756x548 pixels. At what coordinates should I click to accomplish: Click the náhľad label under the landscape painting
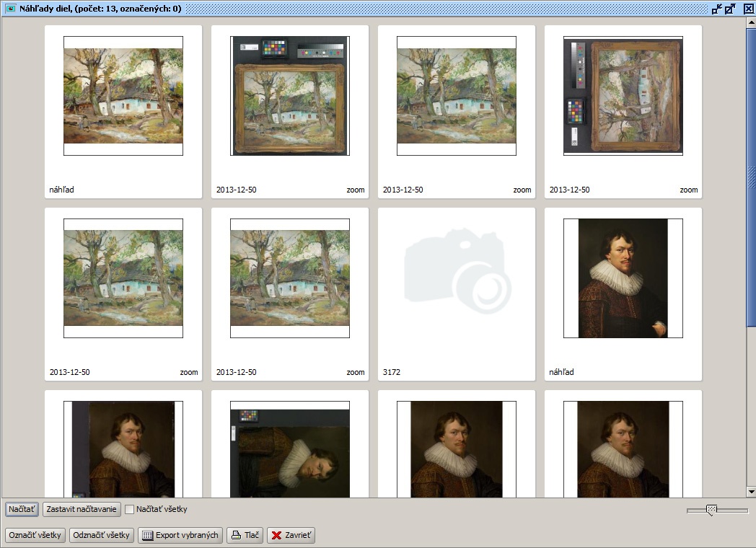click(x=62, y=190)
